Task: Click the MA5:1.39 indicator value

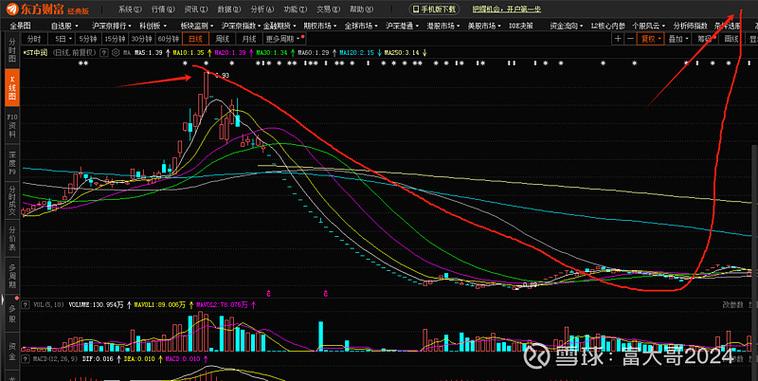Action: pyautogui.click(x=148, y=52)
